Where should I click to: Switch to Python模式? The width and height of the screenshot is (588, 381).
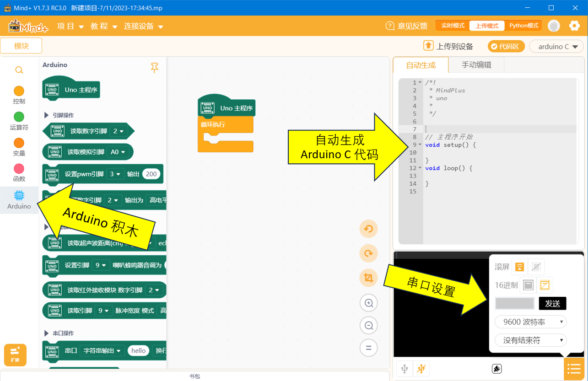tap(523, 26)
